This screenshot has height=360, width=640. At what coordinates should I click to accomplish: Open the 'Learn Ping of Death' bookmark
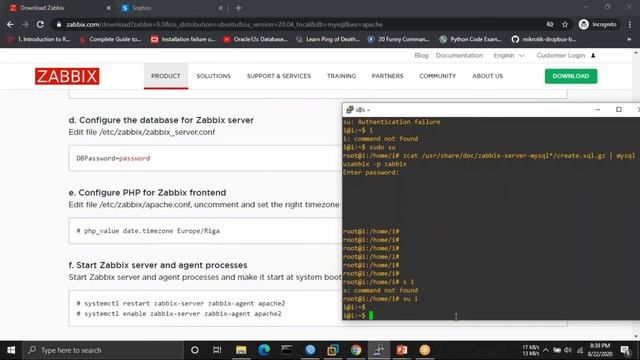328,39
